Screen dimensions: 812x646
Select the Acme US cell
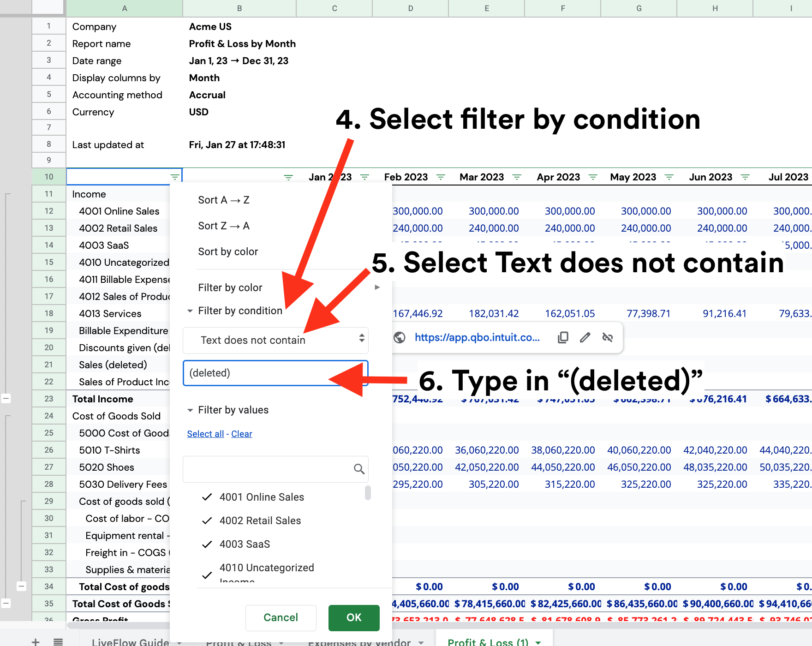[210, 27]
